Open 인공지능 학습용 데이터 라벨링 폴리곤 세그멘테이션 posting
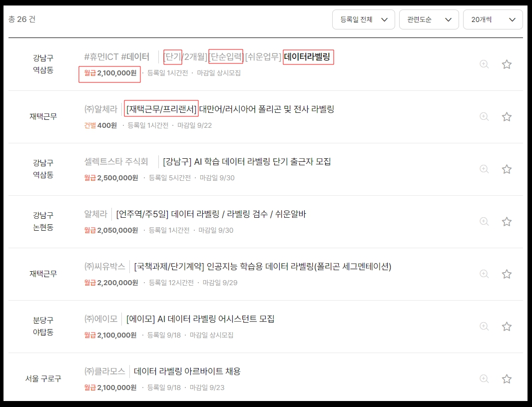 (x=263, y=267)
